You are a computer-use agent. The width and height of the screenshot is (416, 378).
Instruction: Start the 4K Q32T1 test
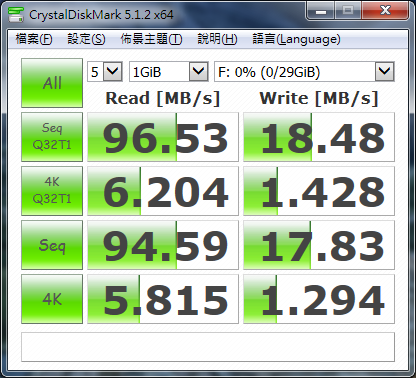point(52,191)
